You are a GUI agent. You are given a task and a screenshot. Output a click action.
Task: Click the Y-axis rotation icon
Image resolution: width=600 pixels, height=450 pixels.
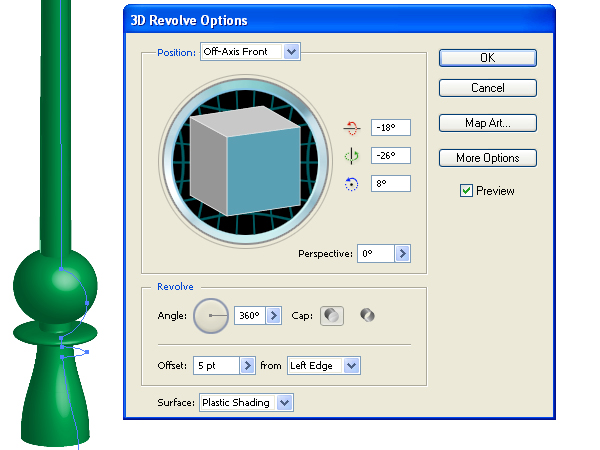(x=351, y=156)
